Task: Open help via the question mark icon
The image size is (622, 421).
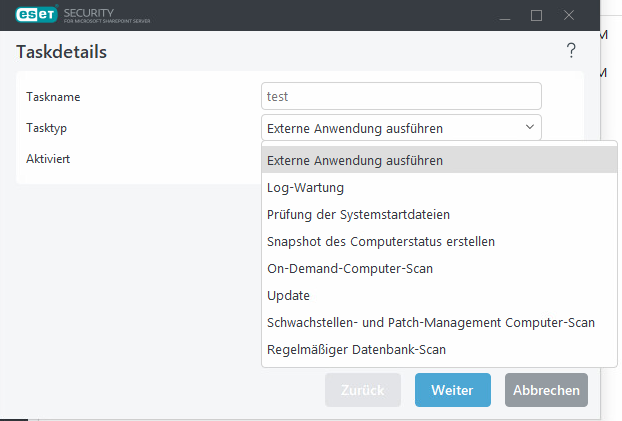Action: click(571, 51)
